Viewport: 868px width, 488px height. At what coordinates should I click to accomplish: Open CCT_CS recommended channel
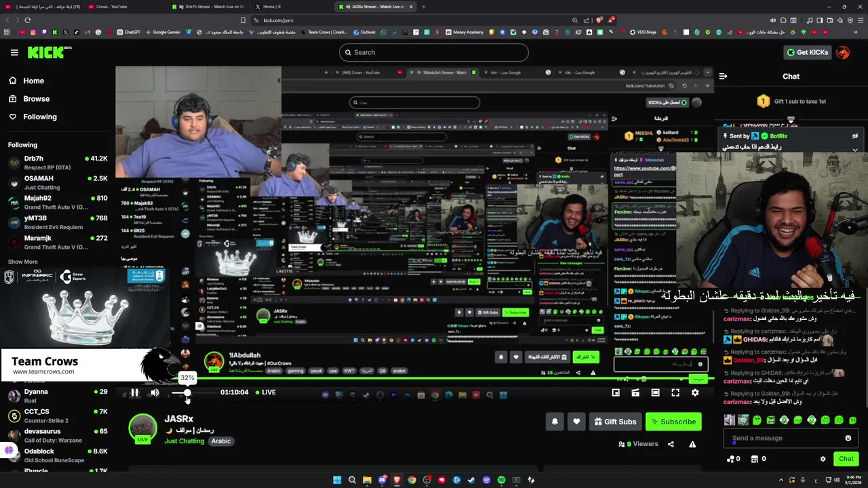(58, 415)
